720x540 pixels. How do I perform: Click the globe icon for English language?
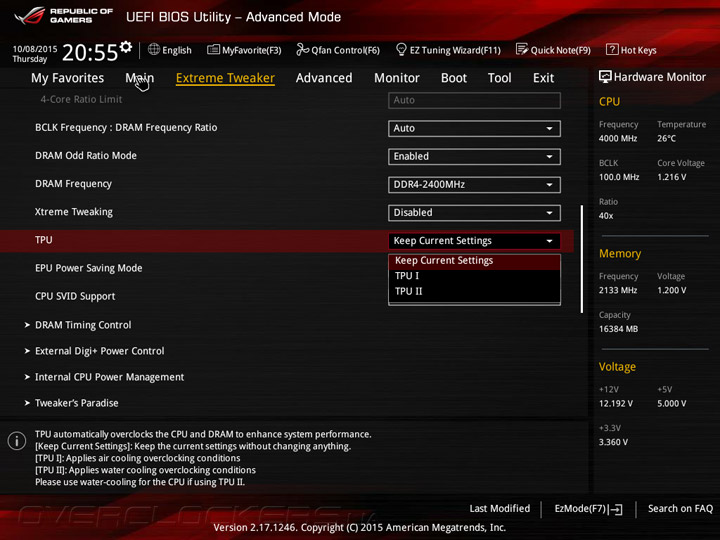[x=154, y=50]
